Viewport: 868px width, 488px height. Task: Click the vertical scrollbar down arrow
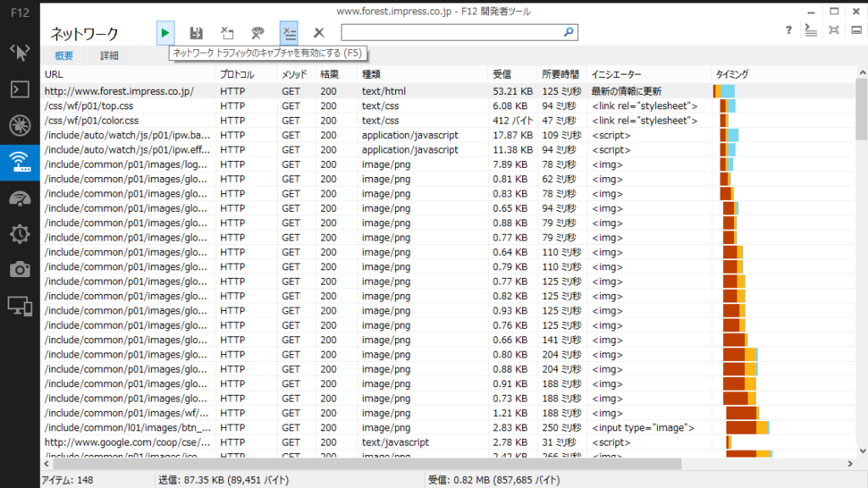862,451
